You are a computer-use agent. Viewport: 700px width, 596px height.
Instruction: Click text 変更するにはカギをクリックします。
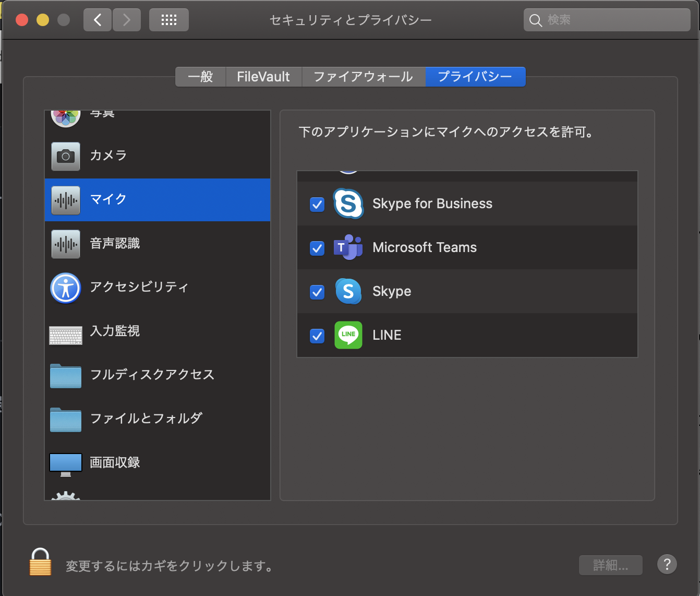point(170,566)
